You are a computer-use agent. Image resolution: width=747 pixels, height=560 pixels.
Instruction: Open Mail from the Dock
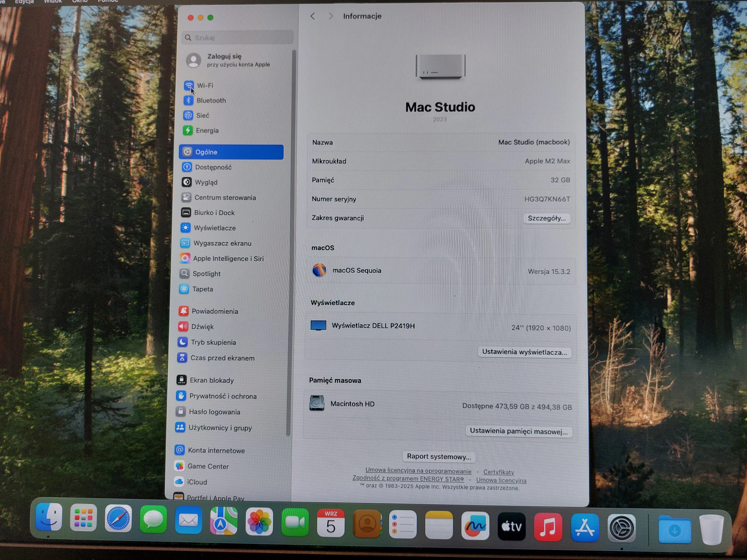coord(188,520)
